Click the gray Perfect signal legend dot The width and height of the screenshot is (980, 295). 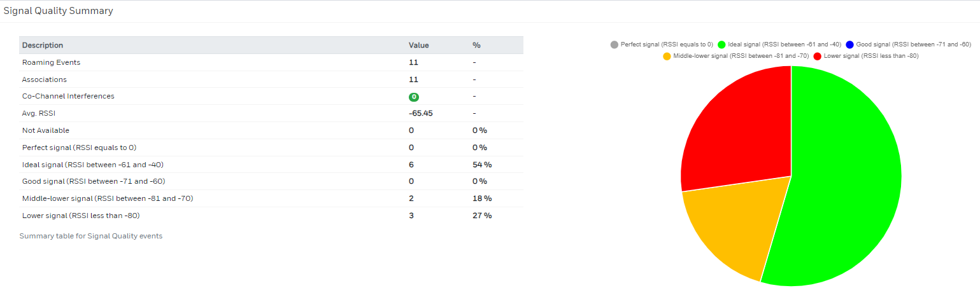pyautogui.click(x=614, y=45)
